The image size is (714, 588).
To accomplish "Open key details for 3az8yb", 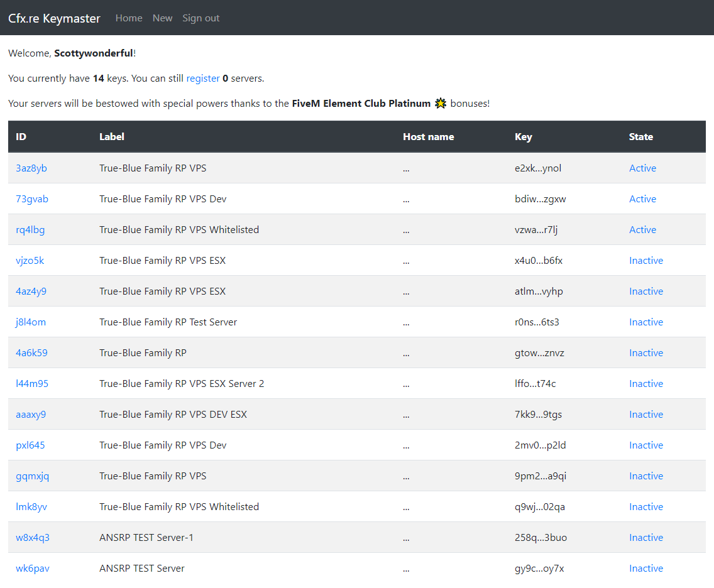I will pyautogui.click(x=31, y=168).
